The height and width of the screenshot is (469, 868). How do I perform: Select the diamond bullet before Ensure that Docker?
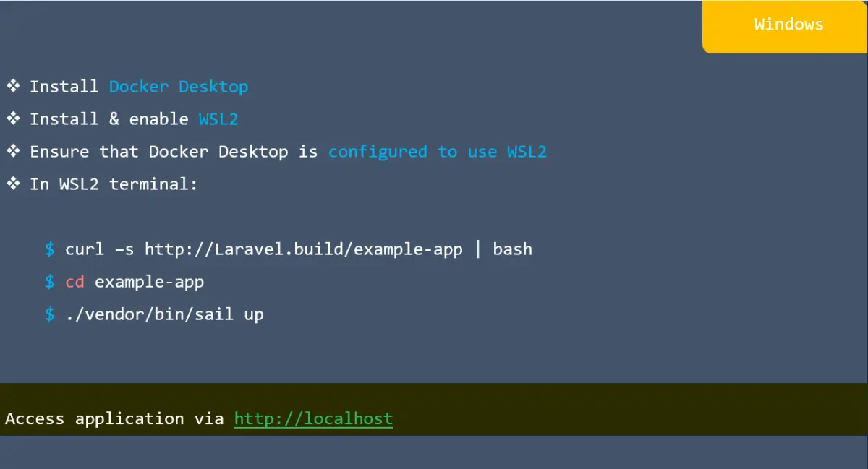coord(14,152)
